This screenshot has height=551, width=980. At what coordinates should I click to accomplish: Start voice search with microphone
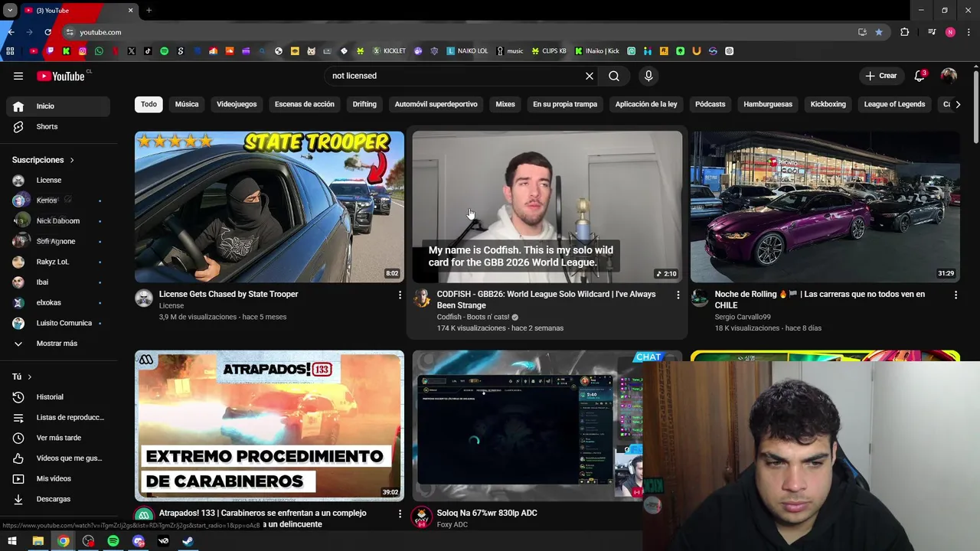coord(648,76)
